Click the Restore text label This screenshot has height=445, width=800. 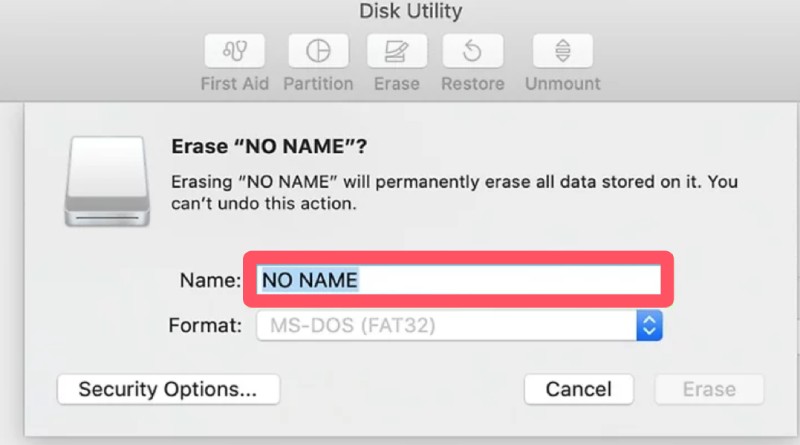pyautogui.click(x=472, y=83)
